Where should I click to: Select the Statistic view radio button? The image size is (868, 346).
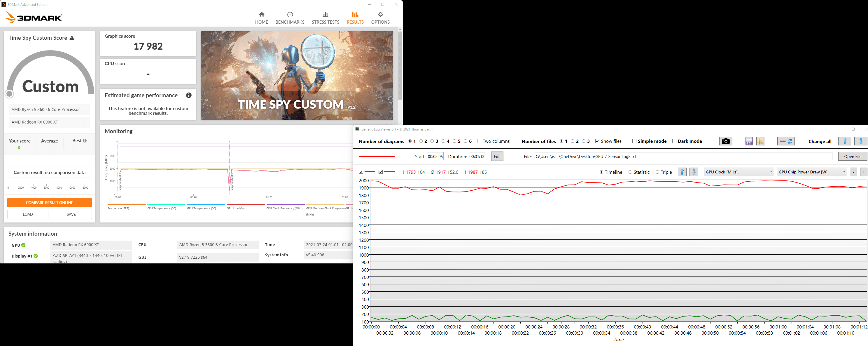click(x=630, y=172)
